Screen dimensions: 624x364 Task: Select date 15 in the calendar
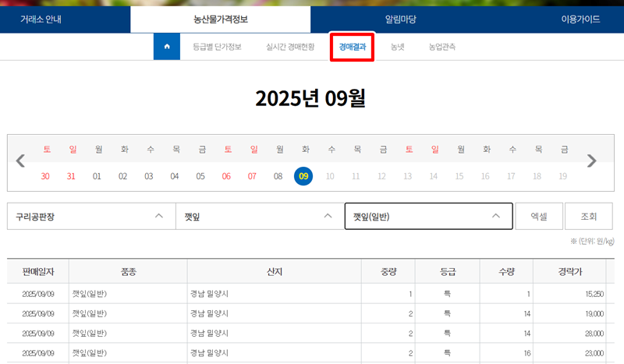(x=459, y=176)
